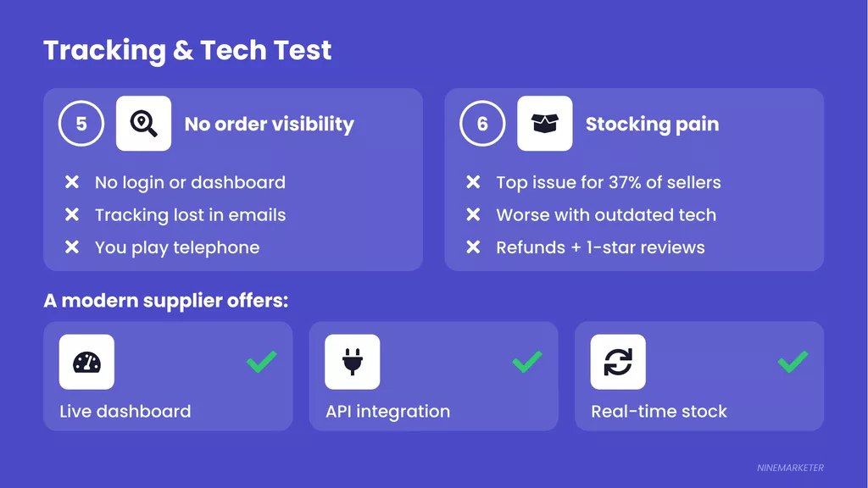Click the circled number 5 badge

(81, 124)
